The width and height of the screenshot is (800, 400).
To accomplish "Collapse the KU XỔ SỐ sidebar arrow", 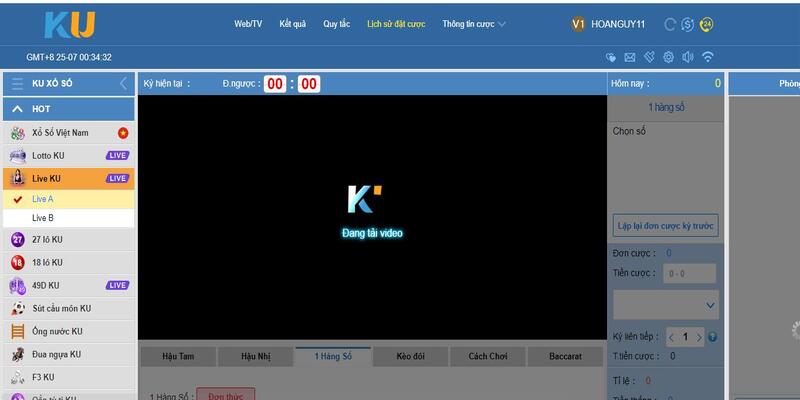I will pos(123,84).
